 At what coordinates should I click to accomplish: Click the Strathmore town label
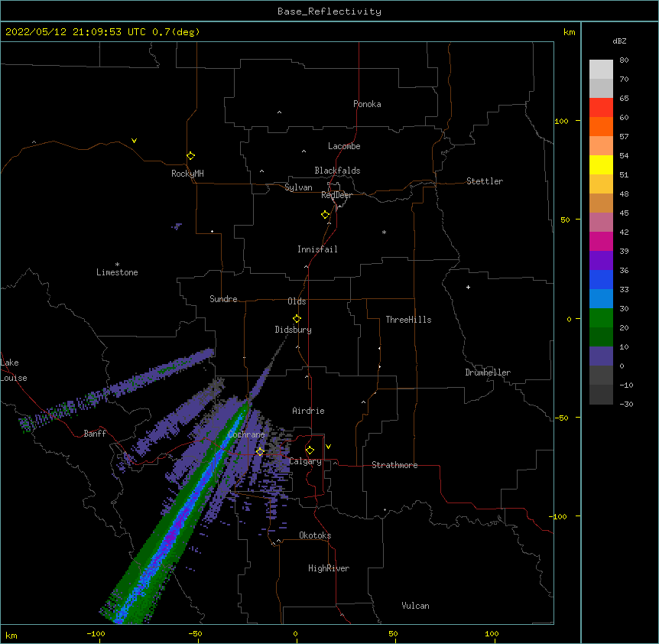click(x=394, y=465)
